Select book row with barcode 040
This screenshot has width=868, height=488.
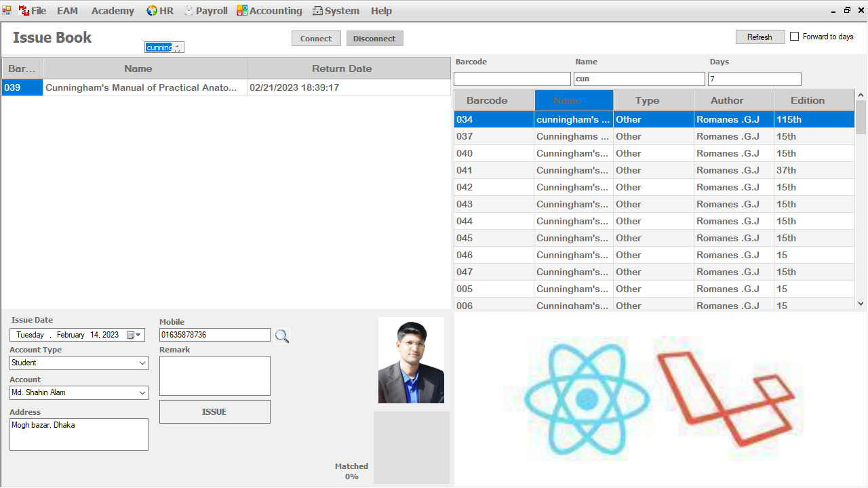tap(654, 153)
